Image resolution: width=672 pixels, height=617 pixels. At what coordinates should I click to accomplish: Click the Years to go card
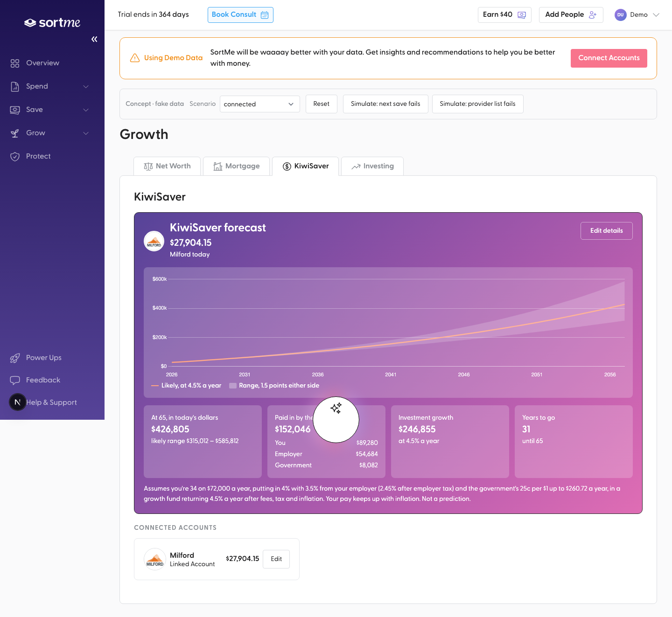coord(574,442)
